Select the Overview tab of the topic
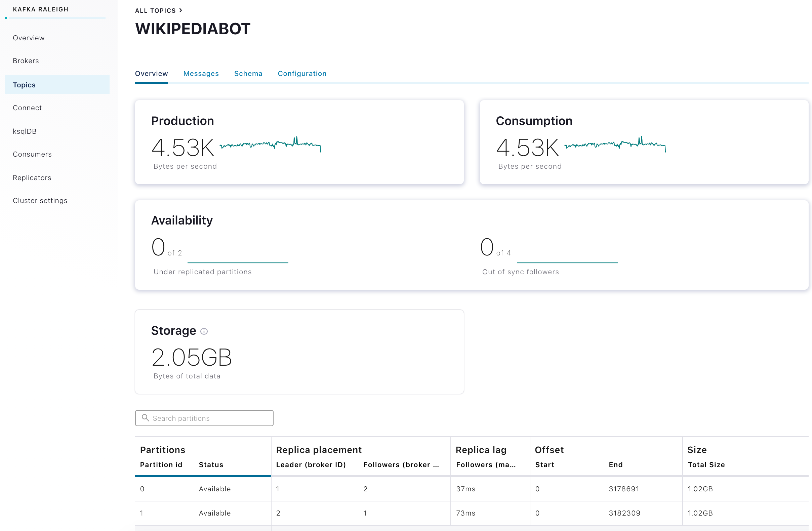The image size is (812, 531). click(152, 74)
